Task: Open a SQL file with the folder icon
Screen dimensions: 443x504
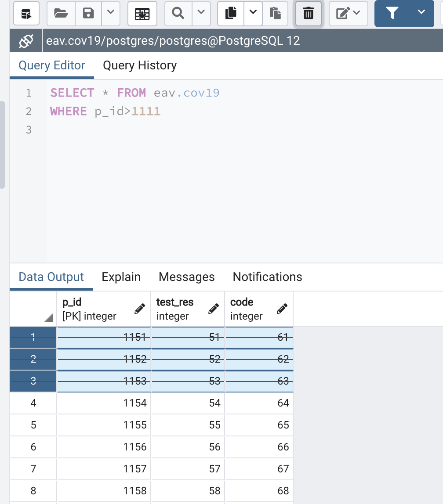Action: [61, 14]
